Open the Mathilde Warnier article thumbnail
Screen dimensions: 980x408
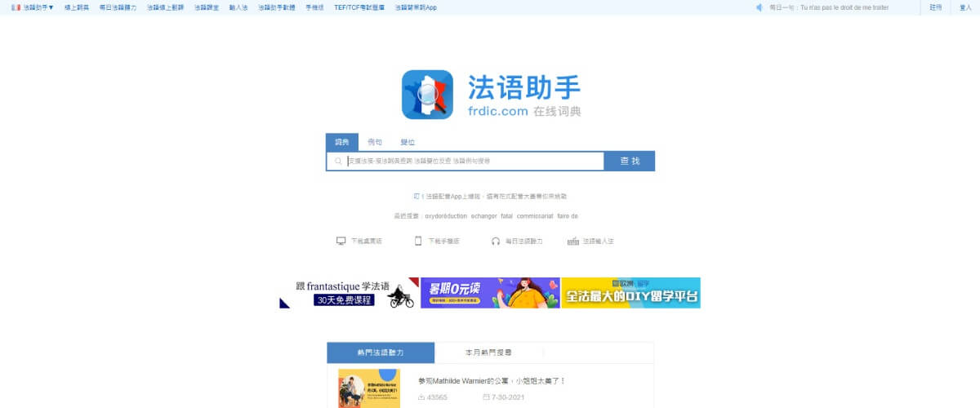pyautogui.click(x=369, y=388)
